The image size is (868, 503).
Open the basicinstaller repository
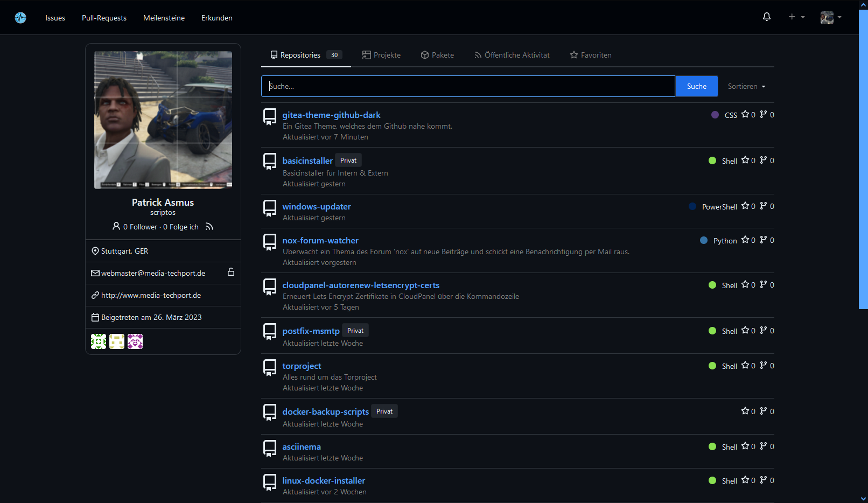click(307, 160)
